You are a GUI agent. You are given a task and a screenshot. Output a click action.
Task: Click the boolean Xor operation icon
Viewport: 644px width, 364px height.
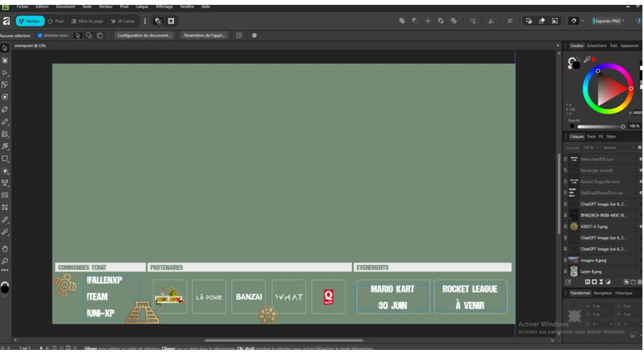coord(441,21)
